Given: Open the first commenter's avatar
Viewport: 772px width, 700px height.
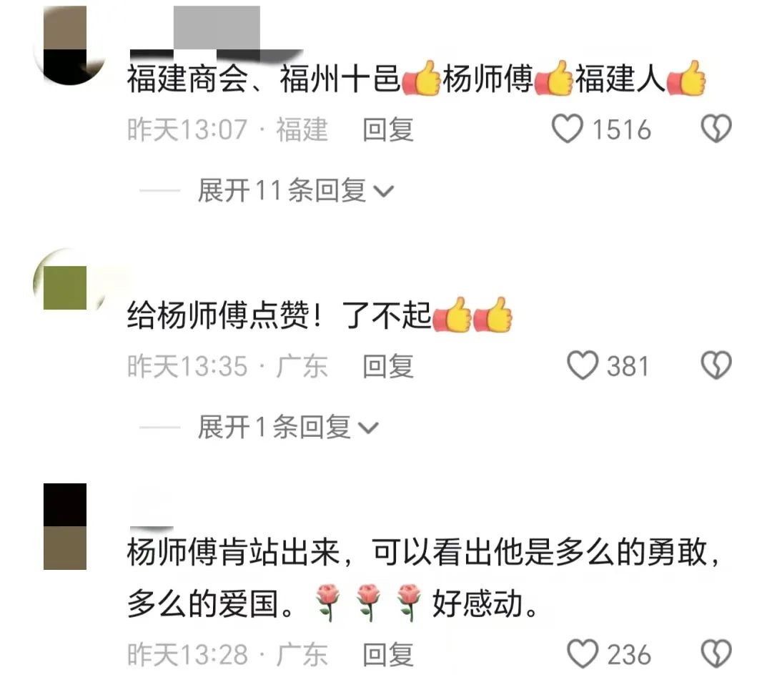Looking at the screenshot, I should click(69, 45).
